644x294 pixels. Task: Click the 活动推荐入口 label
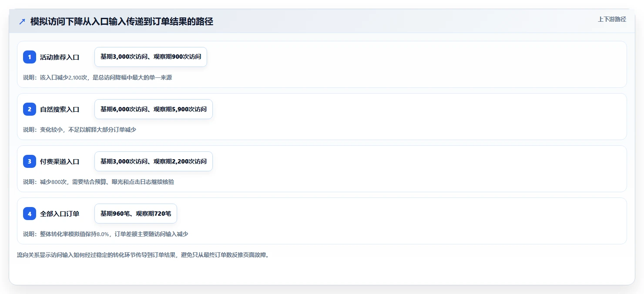coord(60,57)
